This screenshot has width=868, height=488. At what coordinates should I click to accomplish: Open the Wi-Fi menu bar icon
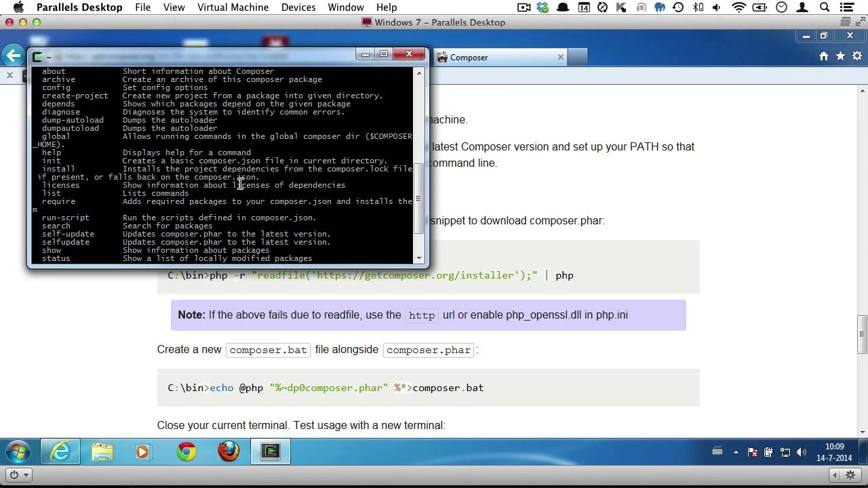[739, 7]
